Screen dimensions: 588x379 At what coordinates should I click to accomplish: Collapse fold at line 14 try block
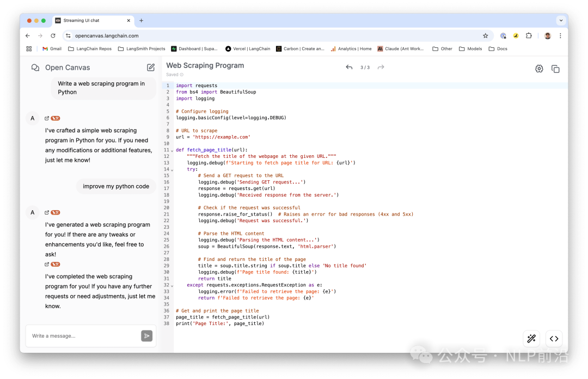coord(172,170)
